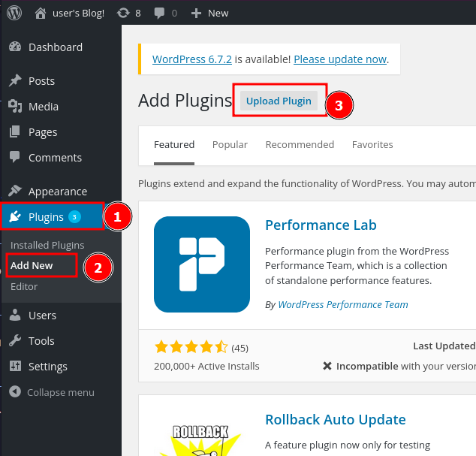Select Installed Plugins submenu
This screenshot has width=476, height=456.
(x=47, y=245)
